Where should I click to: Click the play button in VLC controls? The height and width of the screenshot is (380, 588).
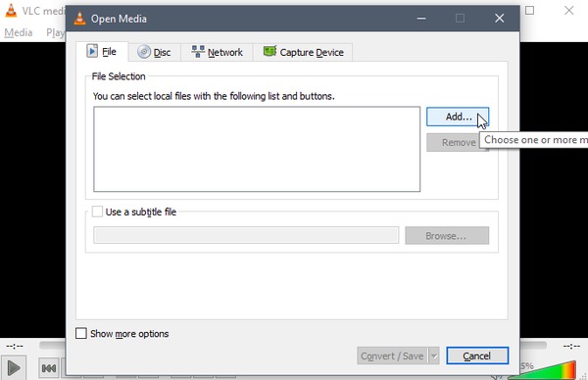14,368
